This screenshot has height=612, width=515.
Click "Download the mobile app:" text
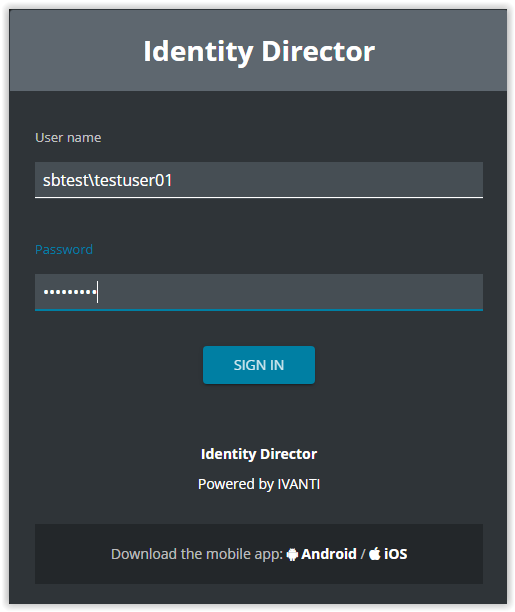[197, 554]
